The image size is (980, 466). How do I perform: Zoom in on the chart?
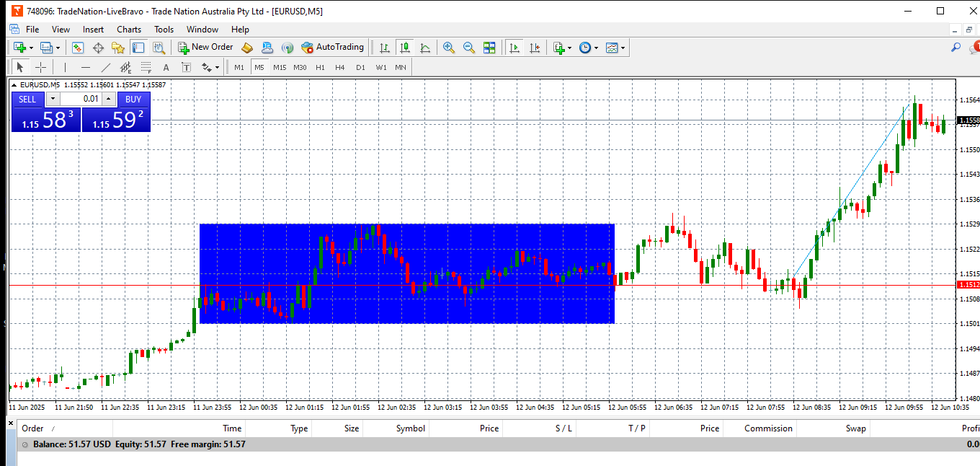[x=448, y=48]
